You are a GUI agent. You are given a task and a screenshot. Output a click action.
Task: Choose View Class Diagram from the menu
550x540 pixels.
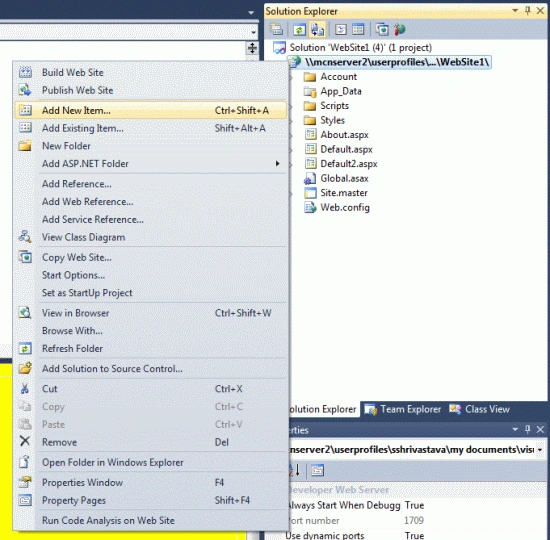coord(151,237)
